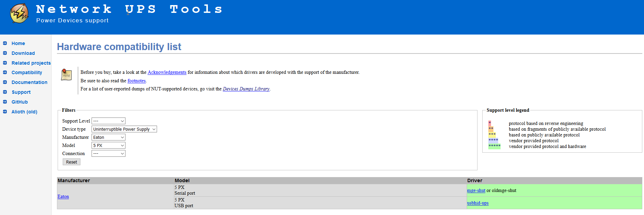Image resolution: width=644 pixels, height=215 pixels.
Task: Open the usbhid-ups driver link
Action: click(478, 203)
